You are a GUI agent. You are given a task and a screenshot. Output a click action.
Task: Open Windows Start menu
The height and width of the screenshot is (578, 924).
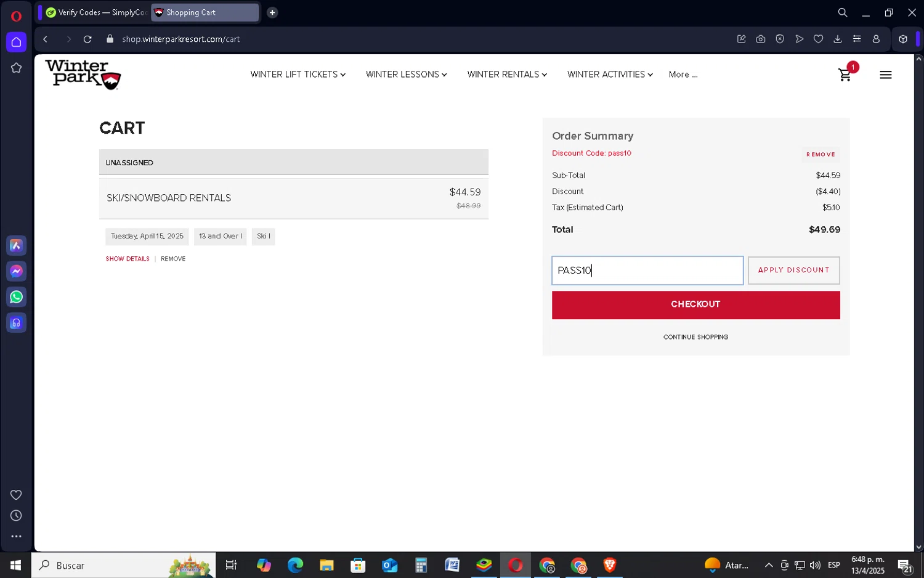15,565
